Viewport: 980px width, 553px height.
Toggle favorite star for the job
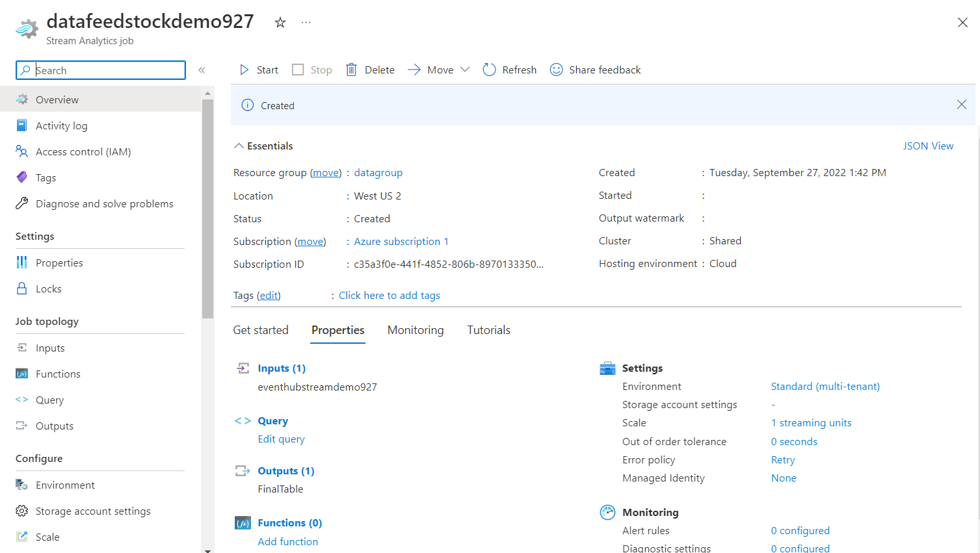point(280,21)
